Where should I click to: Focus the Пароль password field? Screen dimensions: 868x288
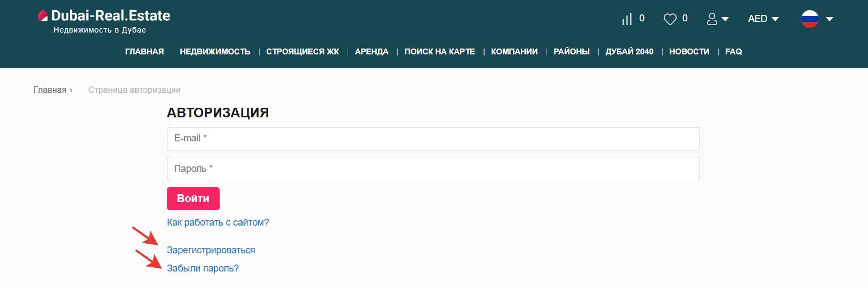433,169
